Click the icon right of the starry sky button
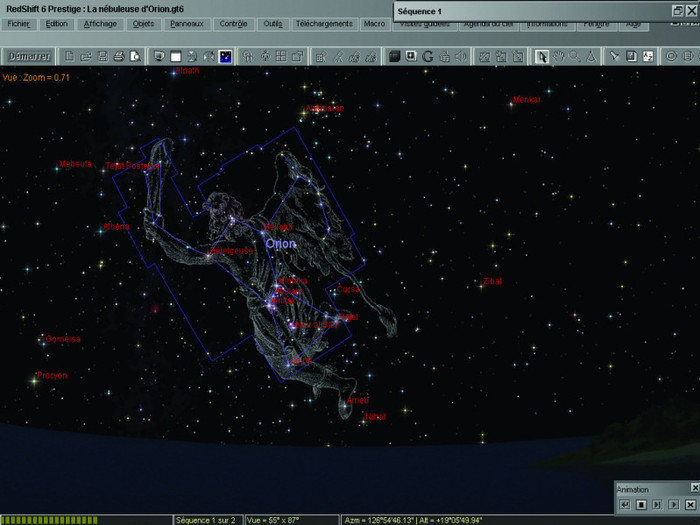 coord(248,57)
